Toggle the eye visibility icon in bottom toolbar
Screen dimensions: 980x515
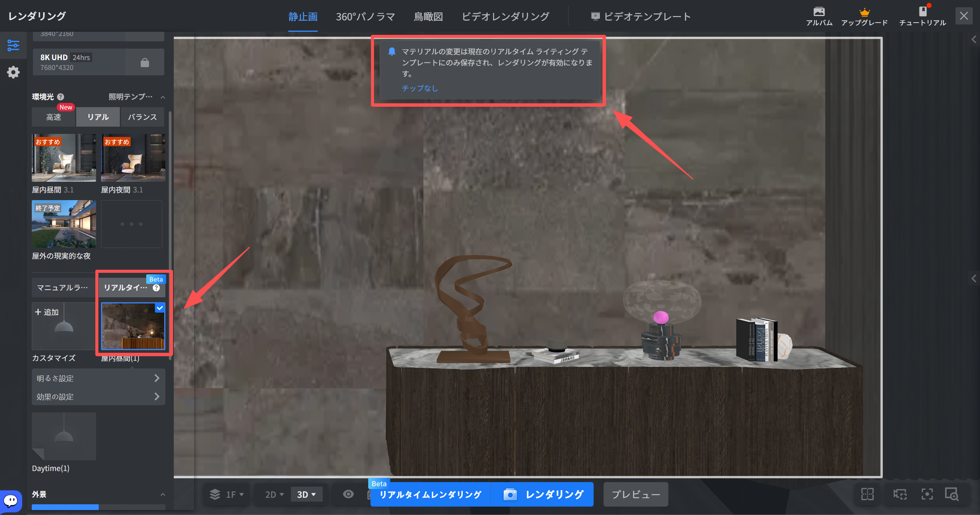(x=348, y=494)
